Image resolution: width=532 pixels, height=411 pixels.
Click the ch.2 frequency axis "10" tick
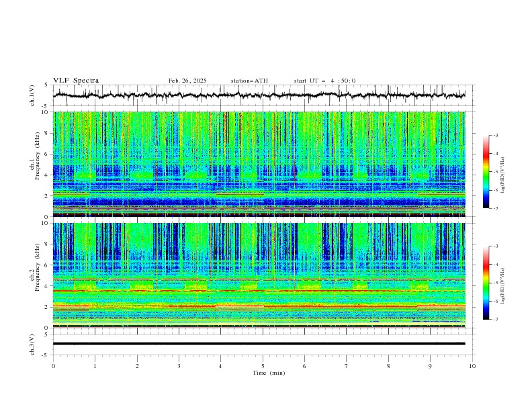pyautogui.click(x=46, y=223)
